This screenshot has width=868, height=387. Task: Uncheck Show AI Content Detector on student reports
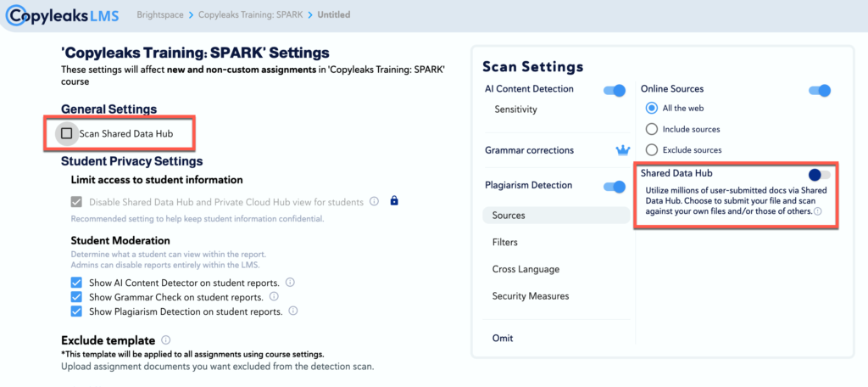pyautogui.click(x=77, y=283)
